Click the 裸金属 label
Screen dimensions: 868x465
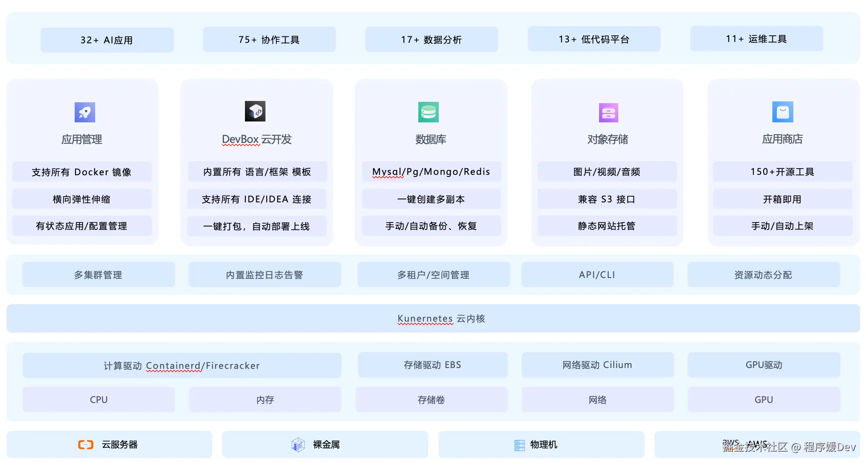coord(327,445)
